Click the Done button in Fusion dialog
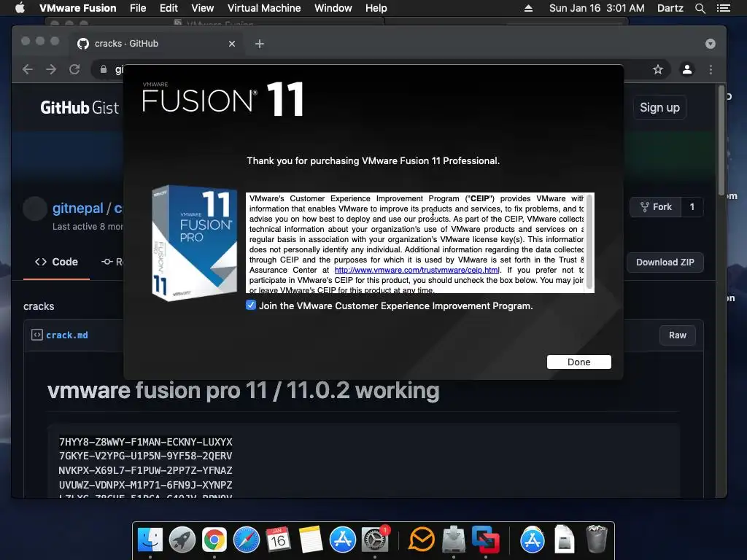Screen dimensions: 747x560 click(578, 362)
